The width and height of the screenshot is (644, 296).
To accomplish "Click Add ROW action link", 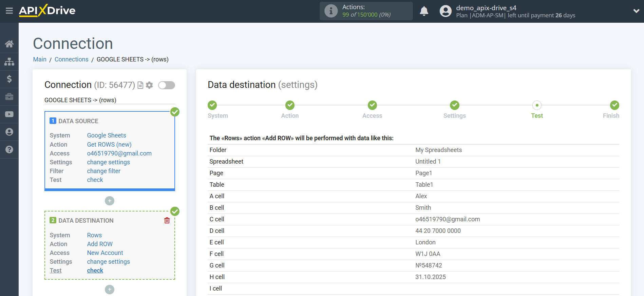I will click(100, 244).
